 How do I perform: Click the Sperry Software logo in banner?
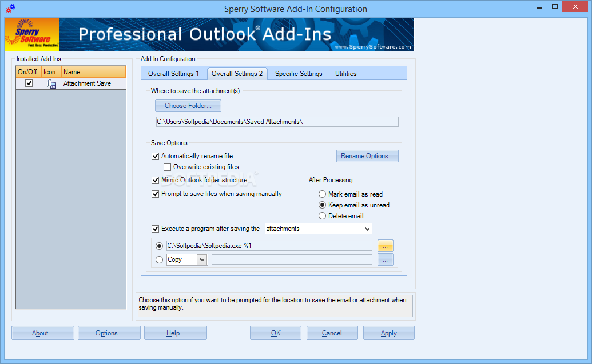point(32,34)
